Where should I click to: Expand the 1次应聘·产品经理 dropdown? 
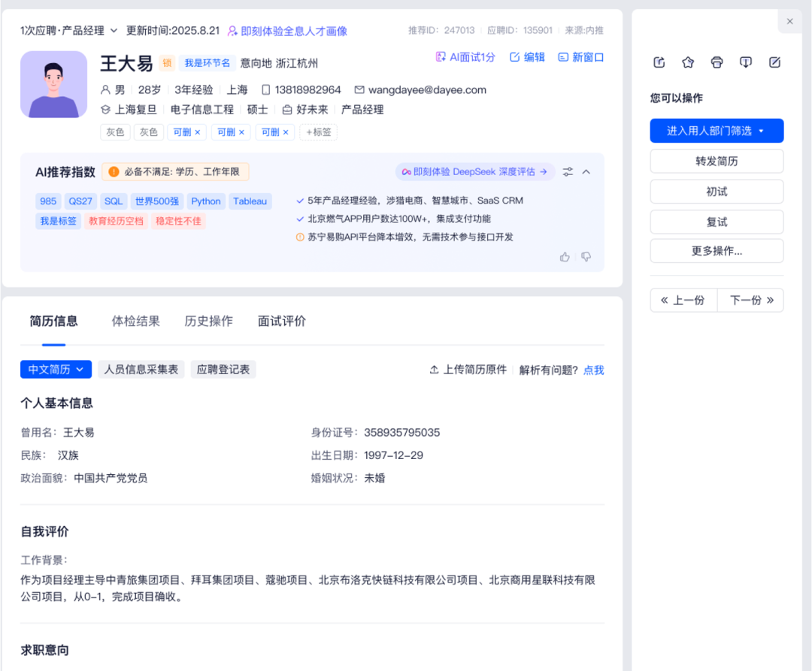click(114, 31)
